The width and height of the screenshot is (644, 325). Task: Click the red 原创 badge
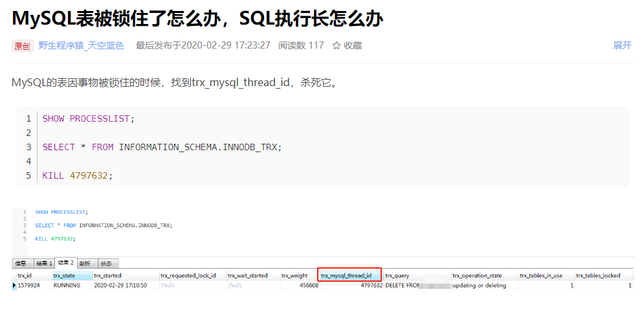[x=22, y=46]
